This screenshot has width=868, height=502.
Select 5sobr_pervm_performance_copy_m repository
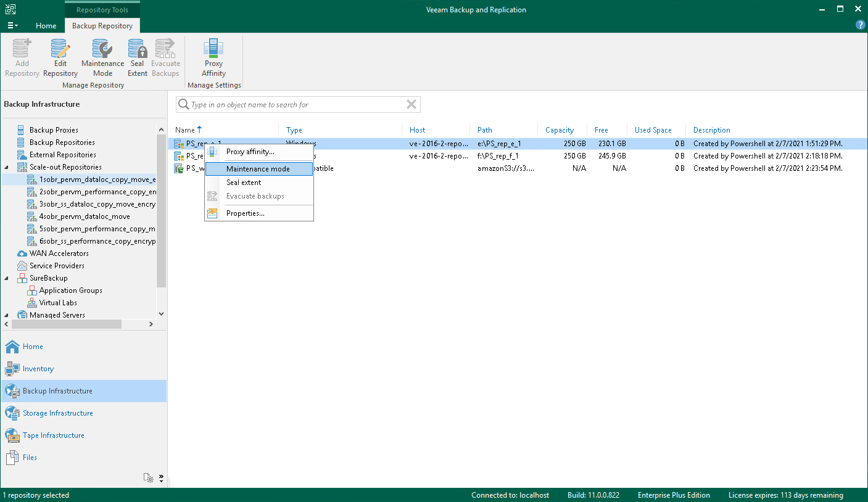tap(97, 229)
